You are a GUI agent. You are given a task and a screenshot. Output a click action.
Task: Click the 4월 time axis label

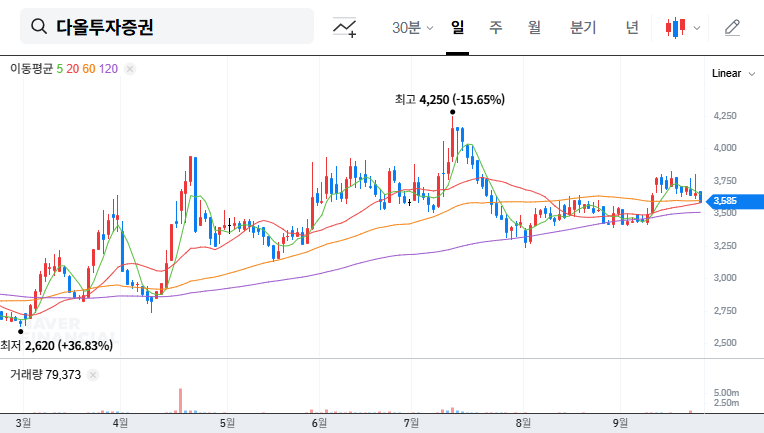click(120, 423)
